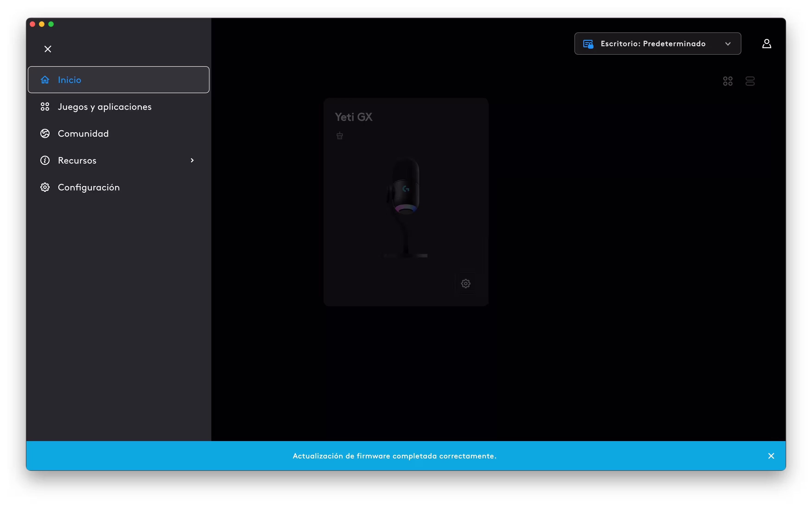Click the Comunidad globe icon
The width and height of the screenshot is (812, 505).
click(x=45, y=134)
